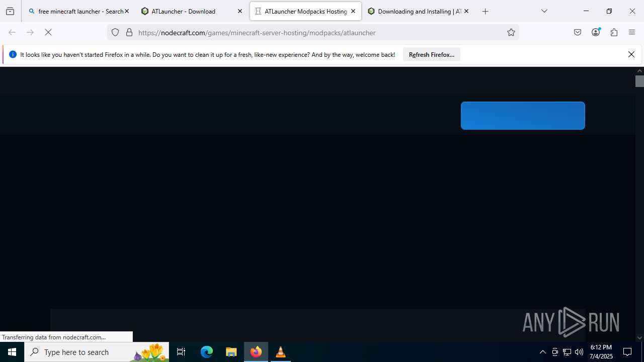Image resolution: width=644 pixels, height=362 pixels.
Task: Go forward one page
Action: (30, 32)
